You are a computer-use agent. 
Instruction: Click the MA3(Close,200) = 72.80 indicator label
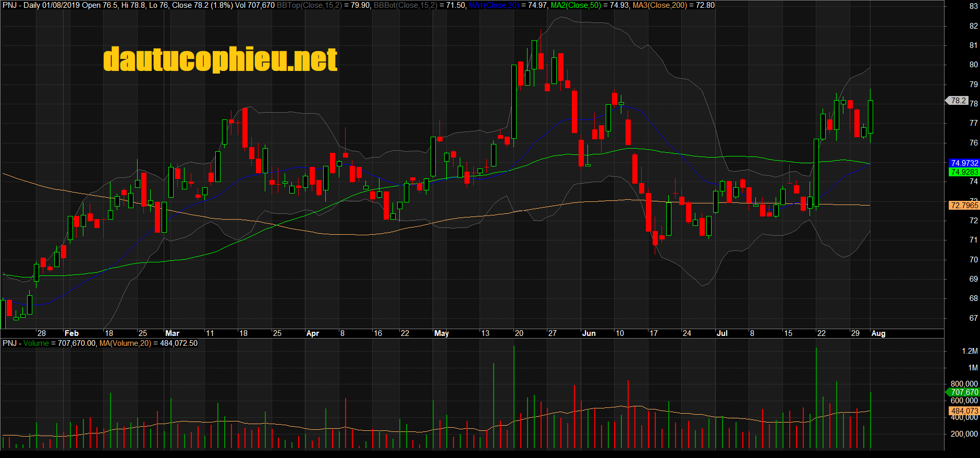point(673,5)
